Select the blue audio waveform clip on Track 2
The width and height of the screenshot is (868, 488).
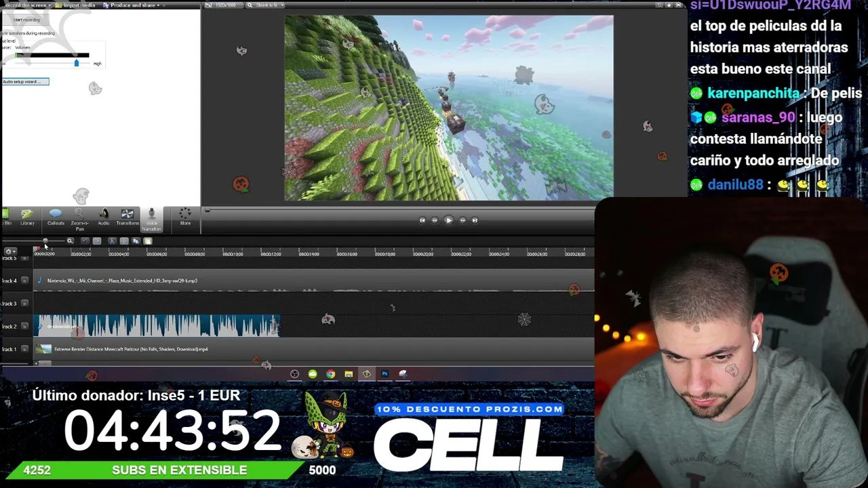tap(157, 326)
